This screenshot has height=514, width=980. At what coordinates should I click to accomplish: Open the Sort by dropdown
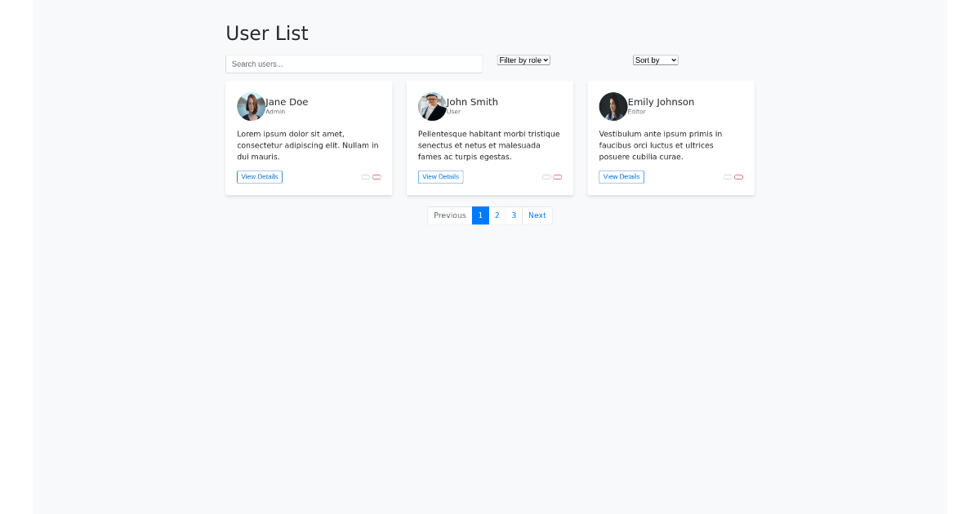(x=656, y=60)
